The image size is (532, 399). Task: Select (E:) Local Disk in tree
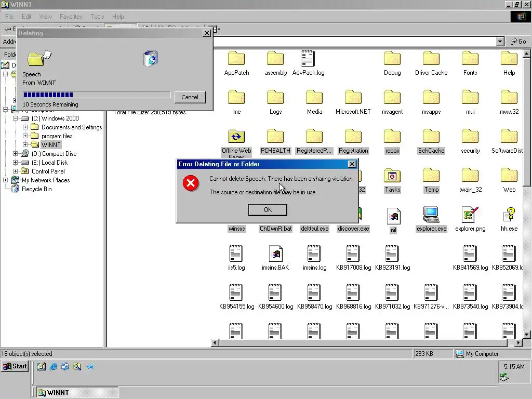pos(49,163)
